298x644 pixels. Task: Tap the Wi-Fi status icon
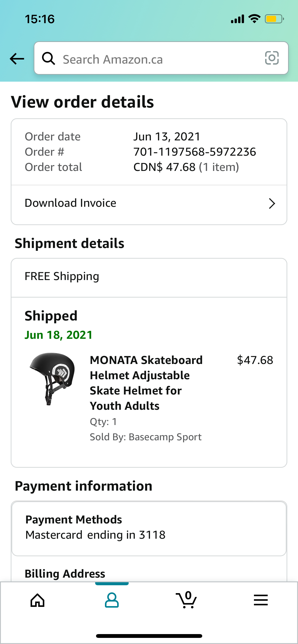click(x=254, y=19)
